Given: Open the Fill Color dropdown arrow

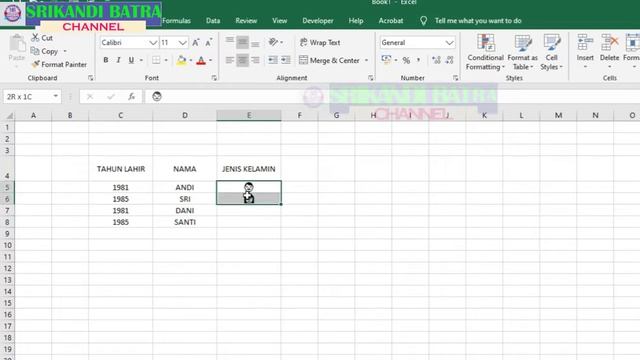Looking at the screenshot, I should 191,60.
